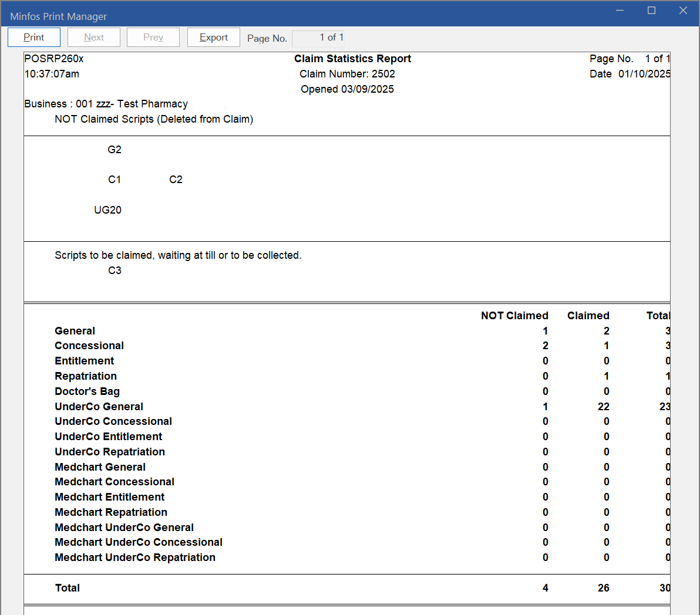Image resolution: width=700 pixels, height=615 pixels.
Task: Select the G2 not-claimed script entry
Action: click(x=115, y=150)
